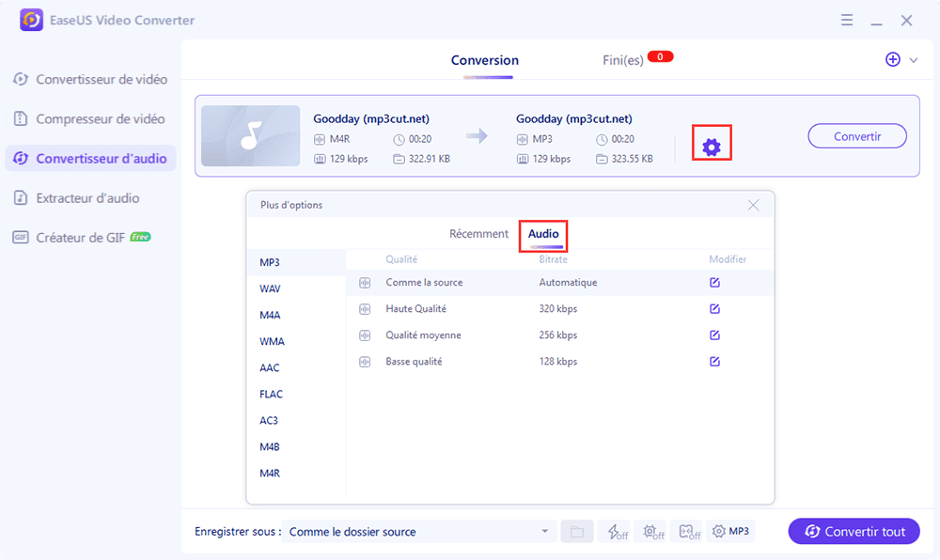940x560 pixels.
Task: Expand the Enregistrer sous folder dropdown
Action: (544, 532)
